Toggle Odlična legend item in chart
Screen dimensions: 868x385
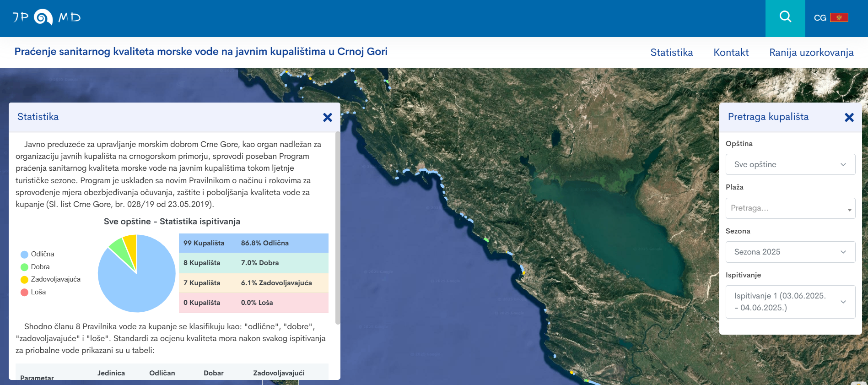[x=38, y=254]
